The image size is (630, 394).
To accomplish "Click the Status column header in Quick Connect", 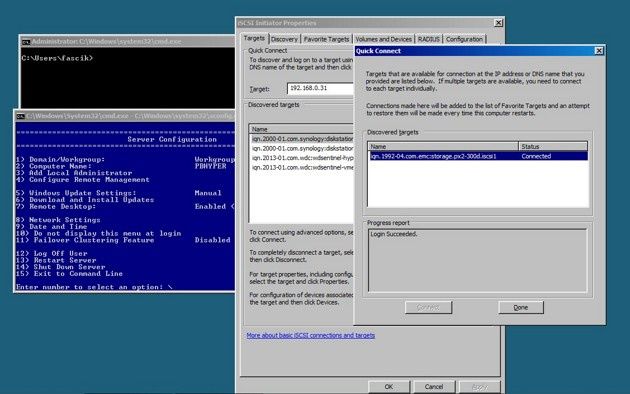I will pyautogui.click(x=553, y=147).
